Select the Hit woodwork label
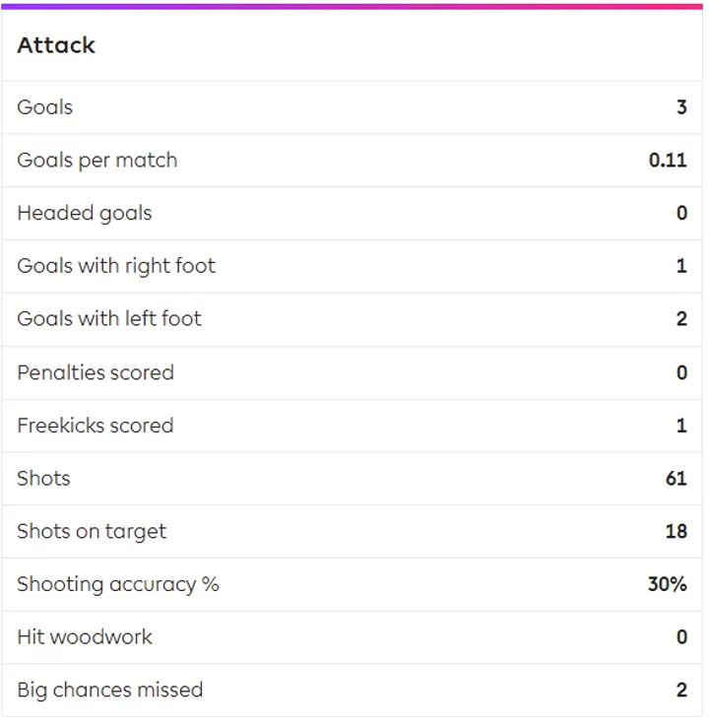The image size is (709, 728). (85, 637)
